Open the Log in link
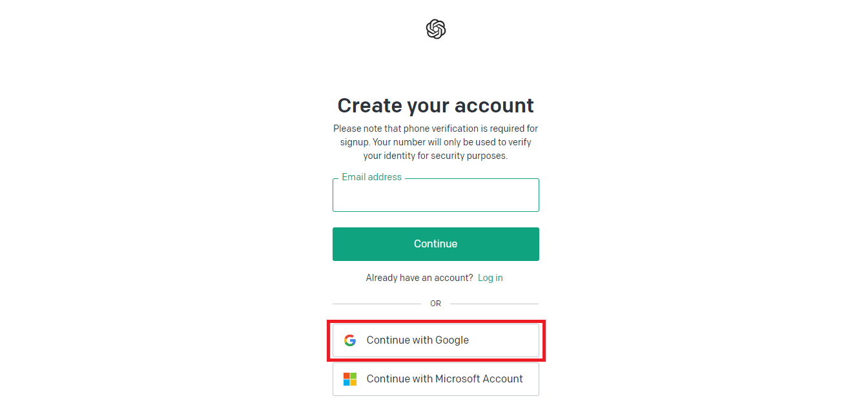The height and width of the screenshot is (416, 868). click(490, 278)
